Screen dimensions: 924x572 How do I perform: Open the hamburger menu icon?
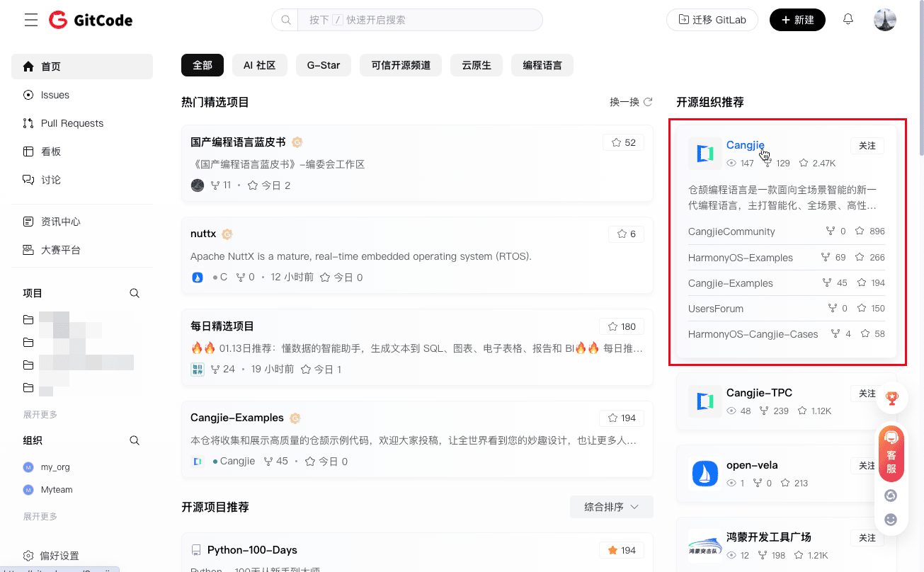(x=30, y=20)
